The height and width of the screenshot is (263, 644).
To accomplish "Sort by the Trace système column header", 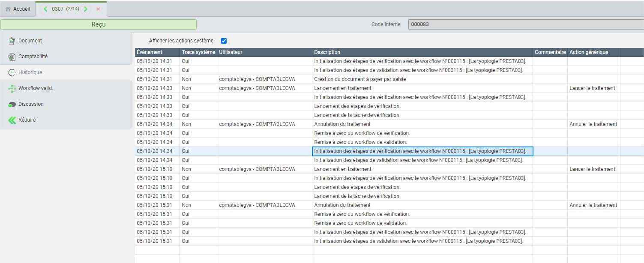I will [x=198, y=52].
